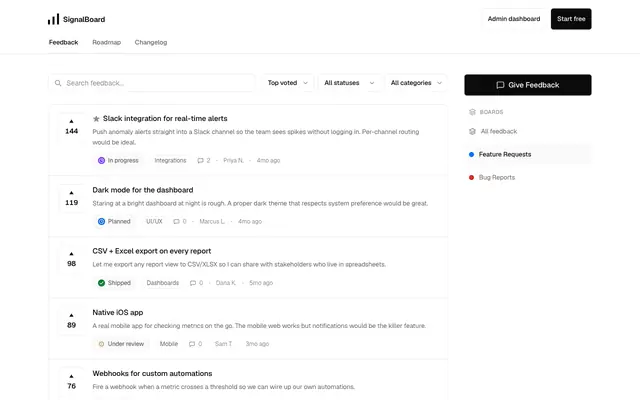
Task: Click the Mobile category tag
Action: pyautogui.click(x=169, y=344)
